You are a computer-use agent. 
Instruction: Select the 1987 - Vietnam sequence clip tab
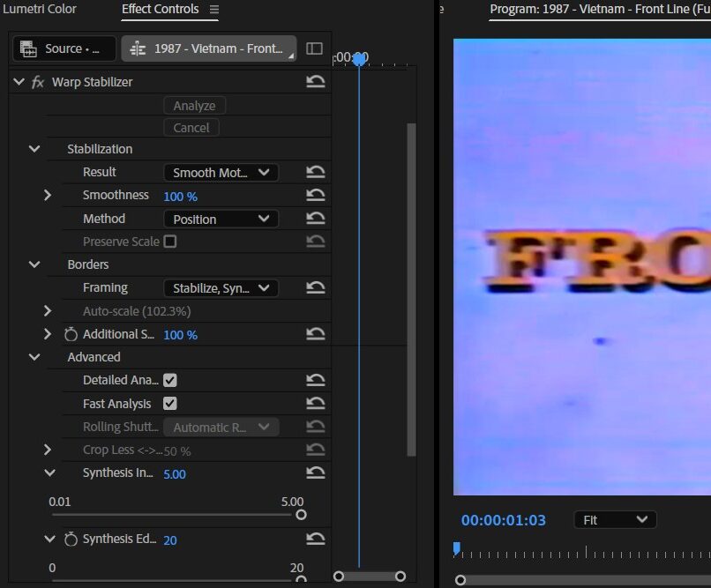(209, 48)
